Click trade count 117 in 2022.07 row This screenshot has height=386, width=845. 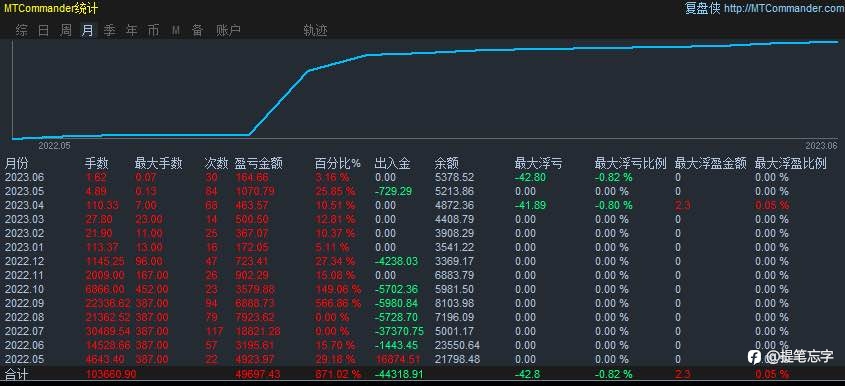point(214,332)
